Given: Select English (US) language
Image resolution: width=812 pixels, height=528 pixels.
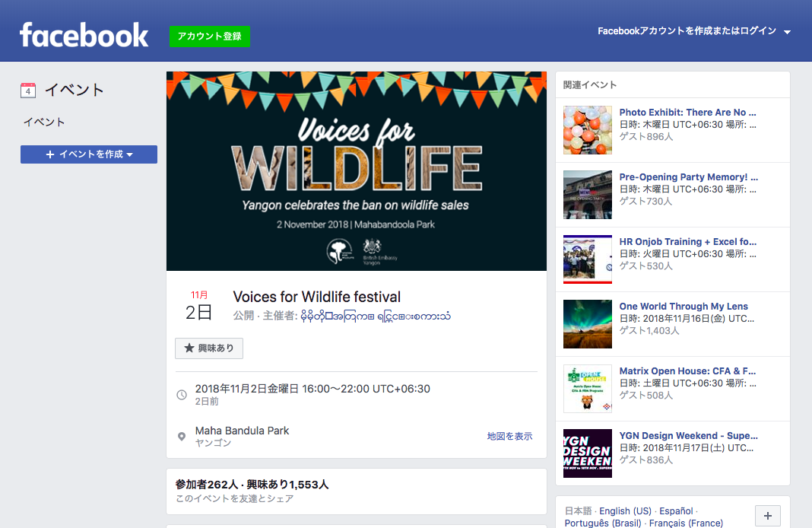Looking at the screenshot, I should pos(626,511).
